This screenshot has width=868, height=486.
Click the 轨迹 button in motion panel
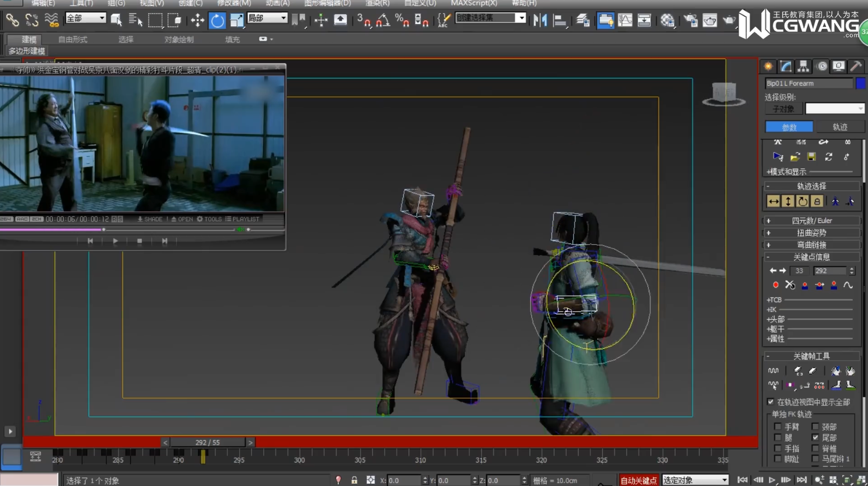click(x=840, y=127)
